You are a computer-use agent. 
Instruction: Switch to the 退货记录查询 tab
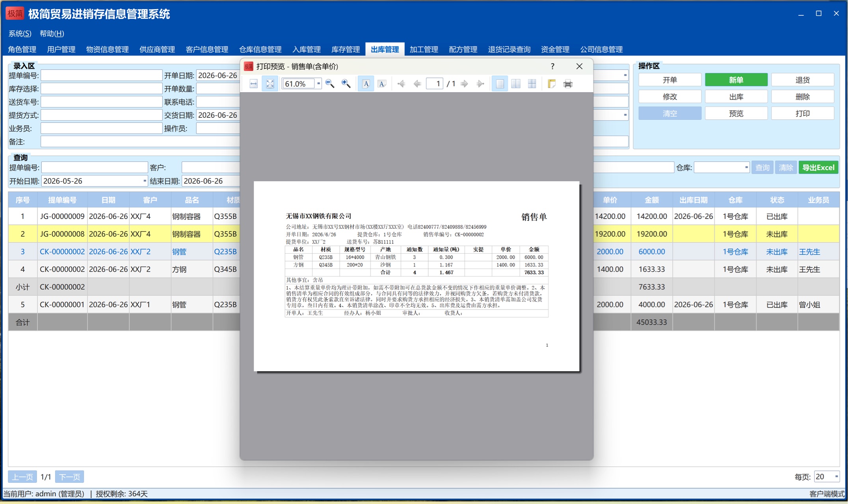(x=509, y=49)
